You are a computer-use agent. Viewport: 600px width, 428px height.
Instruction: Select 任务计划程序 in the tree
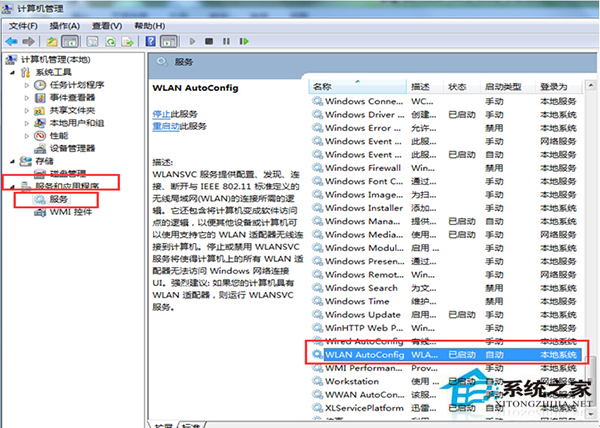[x=77, y=85]
